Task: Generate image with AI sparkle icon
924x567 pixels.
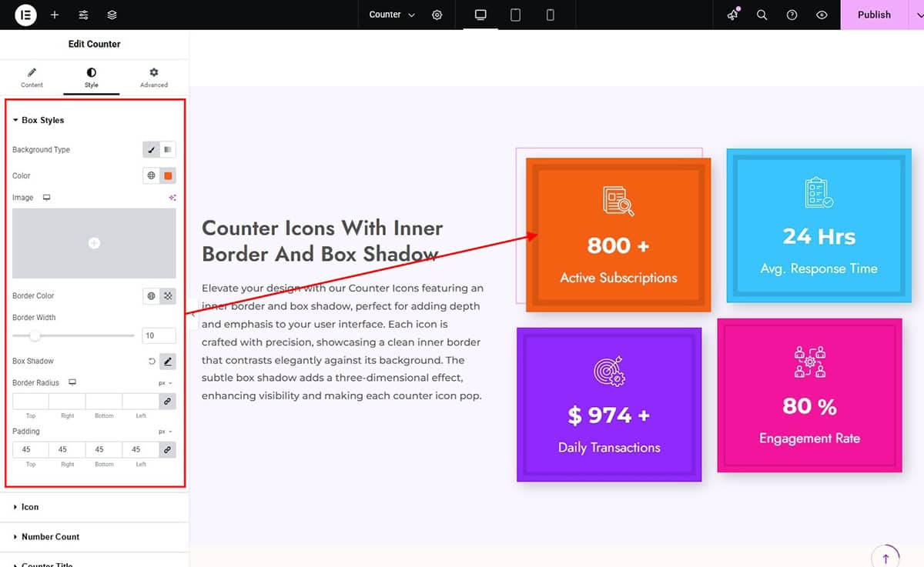Action: 172,198
